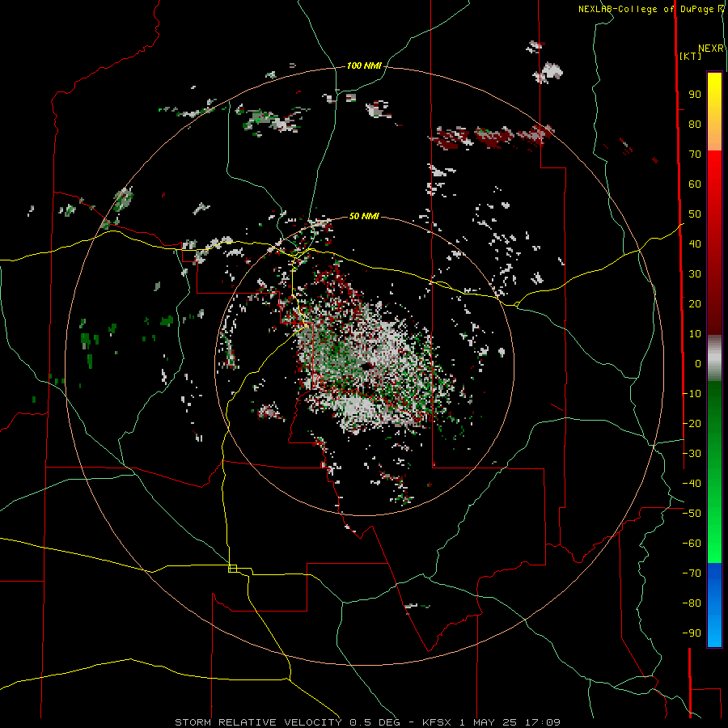Click the [KT] units label

click(x=691, y=56)
